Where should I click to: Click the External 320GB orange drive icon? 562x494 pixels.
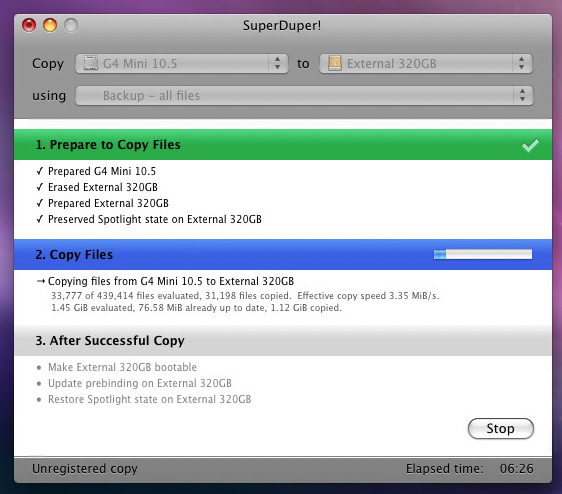click(334, 63)
